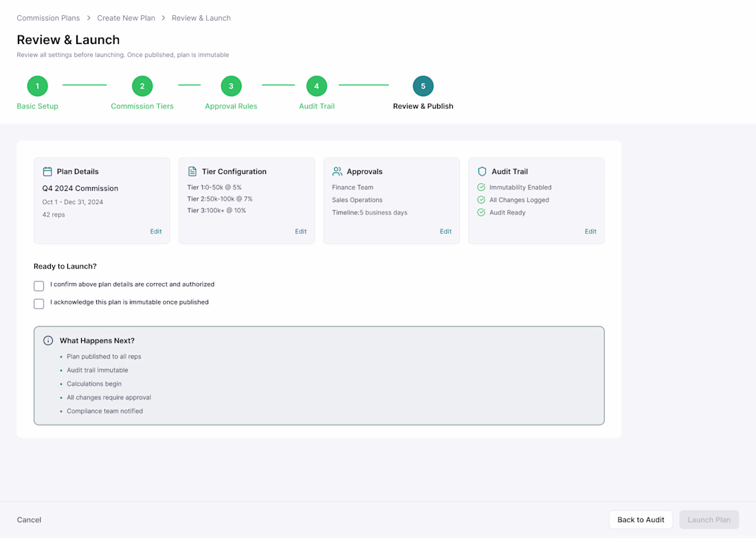Edit the Plan Details card
756x538 pixels.
pyautogui.click(x=156, y=232)
